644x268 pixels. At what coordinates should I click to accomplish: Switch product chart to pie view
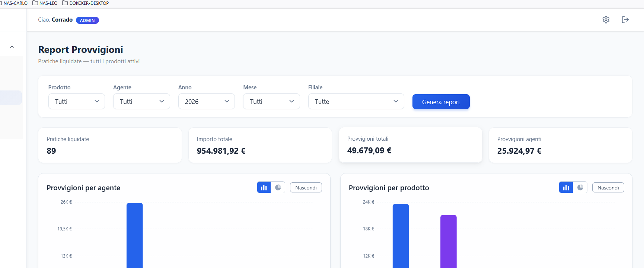pyautogui.click(x=580, y=188)
